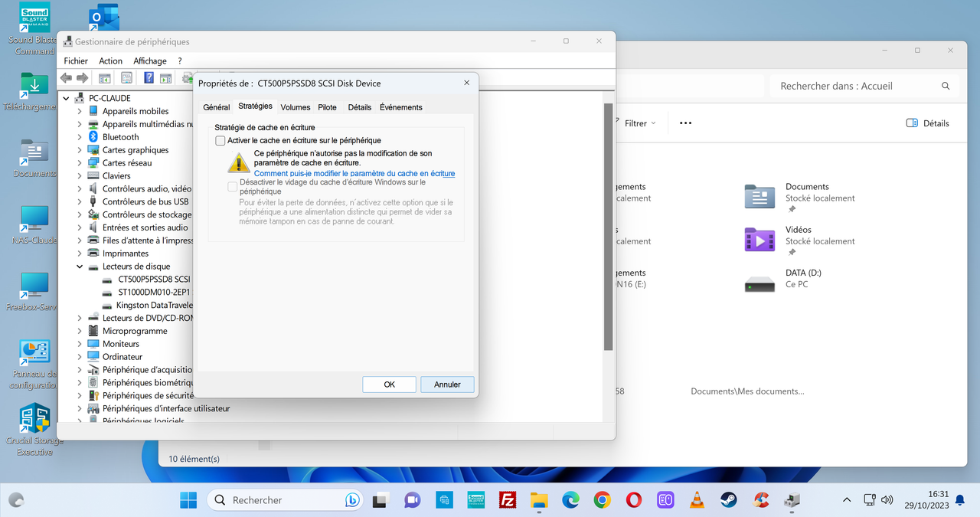
Task: Click the Forward arrow in Device Manager toolbar
Action: click(83, 78)
